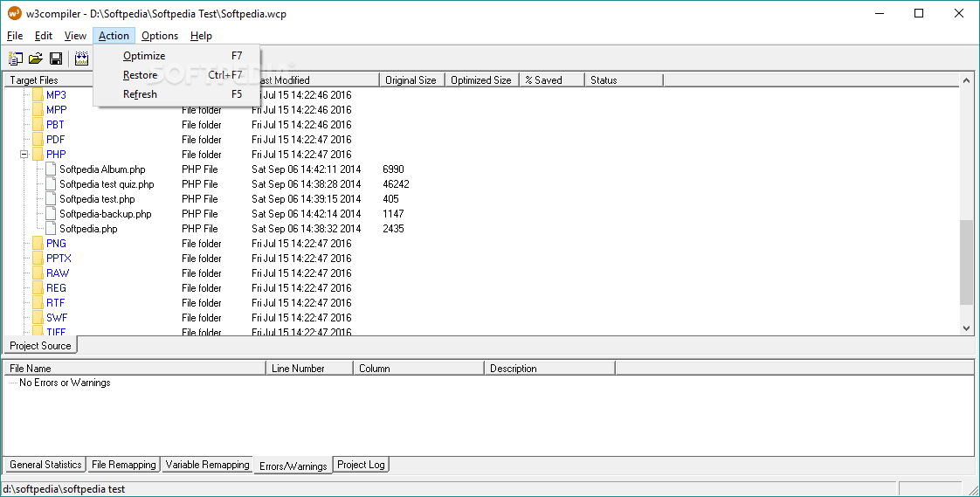The height and width of the screenshot is (497, 980).
Task: Click the New Project toolbar icon
Action: (x=16, y=59)
